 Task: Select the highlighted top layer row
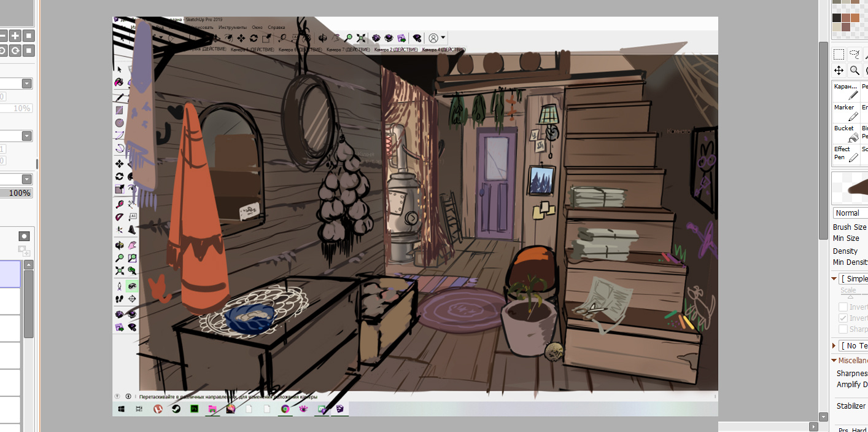(x=10, y=273)
